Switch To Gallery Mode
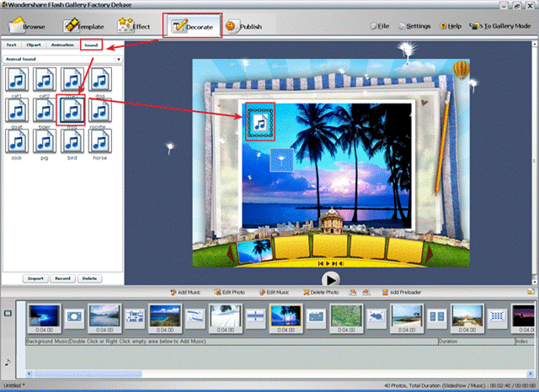 500,26
